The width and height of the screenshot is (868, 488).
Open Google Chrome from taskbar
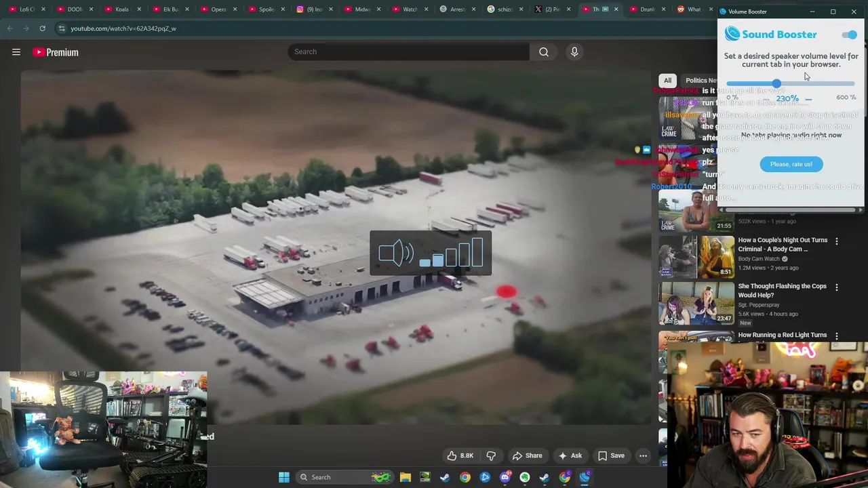point(465,477)
